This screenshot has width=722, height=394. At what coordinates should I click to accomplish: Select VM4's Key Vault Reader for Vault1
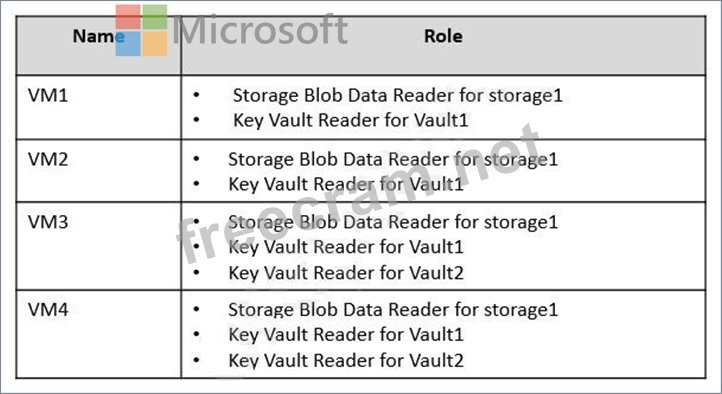point(346,334)
